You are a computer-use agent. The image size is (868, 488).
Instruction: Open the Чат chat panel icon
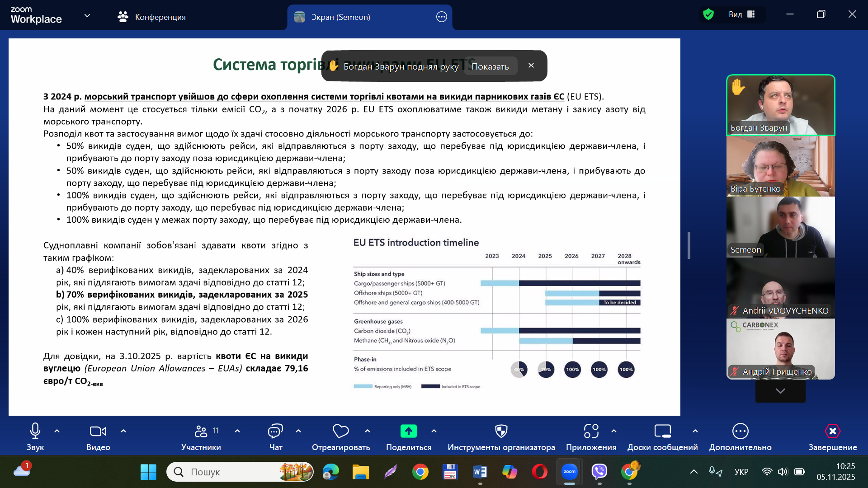point(275,432)
